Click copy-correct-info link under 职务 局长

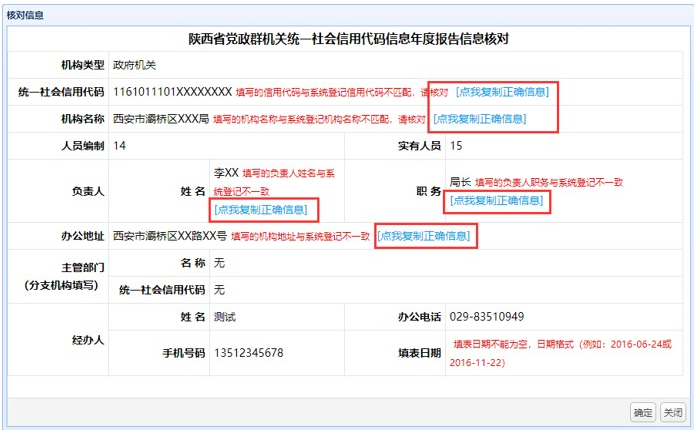[x=497, y=201]
